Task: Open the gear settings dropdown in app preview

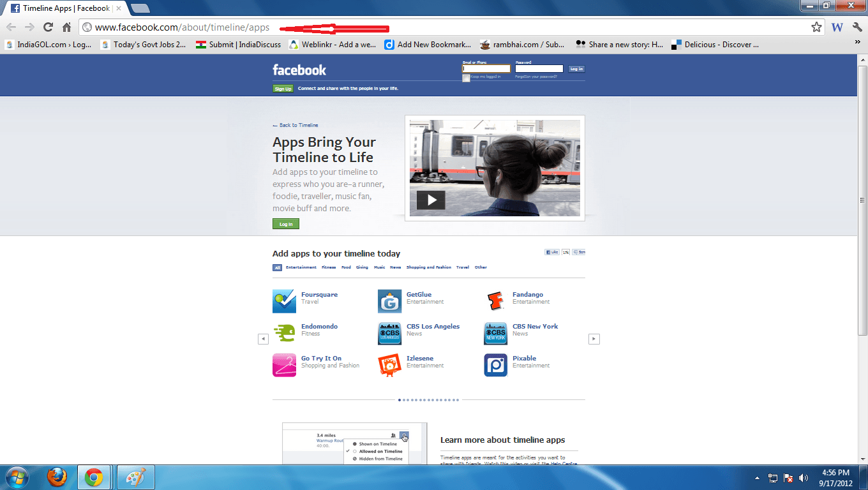Action: 404,435
